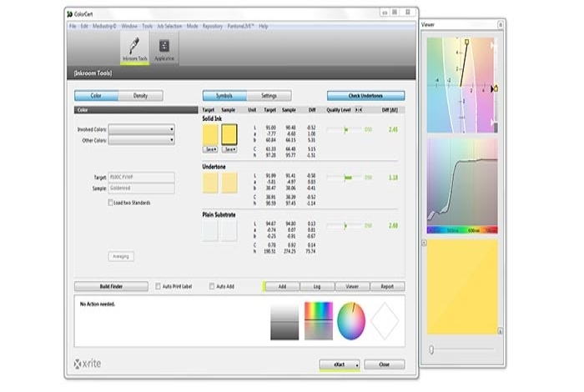Open the color wheel view icon
This screenshot has width=584, height=392.
pyautogui.click(x=351, y=321)
